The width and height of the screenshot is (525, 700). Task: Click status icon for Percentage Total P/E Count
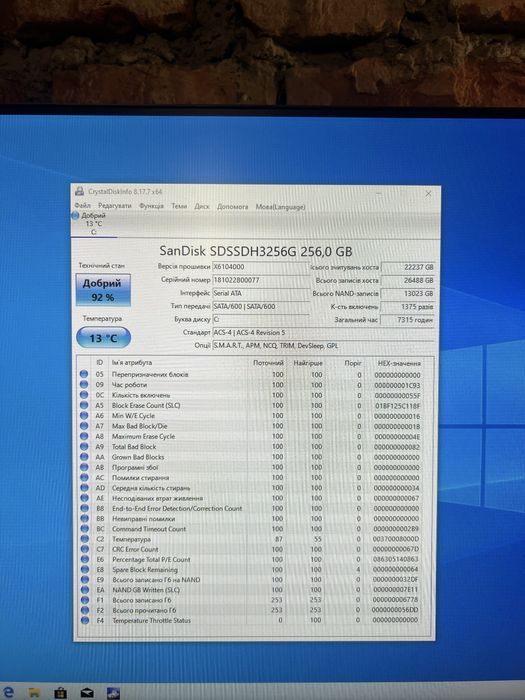click(x=84, y=559)
